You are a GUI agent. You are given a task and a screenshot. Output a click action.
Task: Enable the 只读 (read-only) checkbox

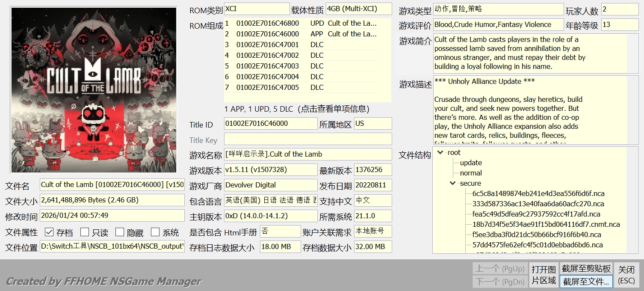click(85, 232)
